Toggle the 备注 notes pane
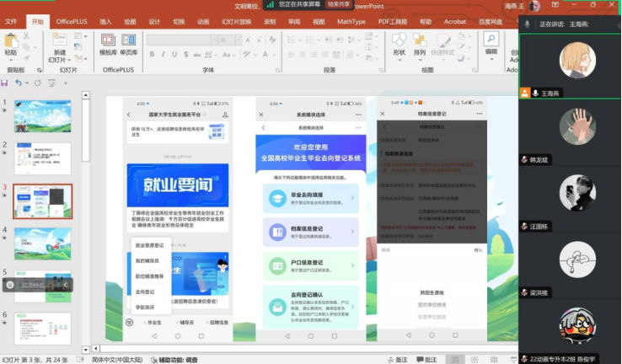The image size is (622, 364). (x=397, y=359)
